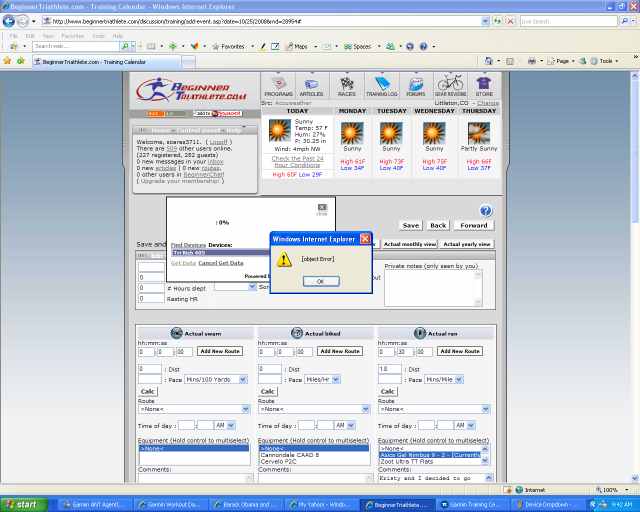Select Zoot Ultra TT Flats in run equipment
640x512 pixels.
[x=407, y=461]
